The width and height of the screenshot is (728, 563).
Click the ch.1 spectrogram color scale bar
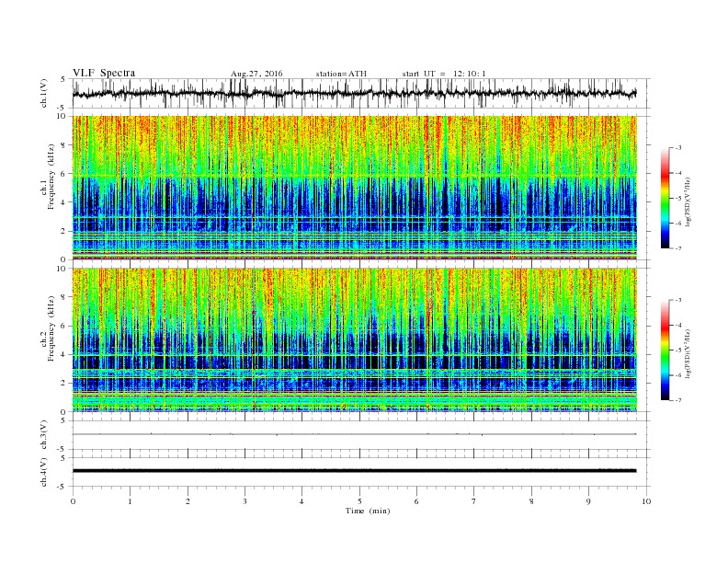click(665, 198)
